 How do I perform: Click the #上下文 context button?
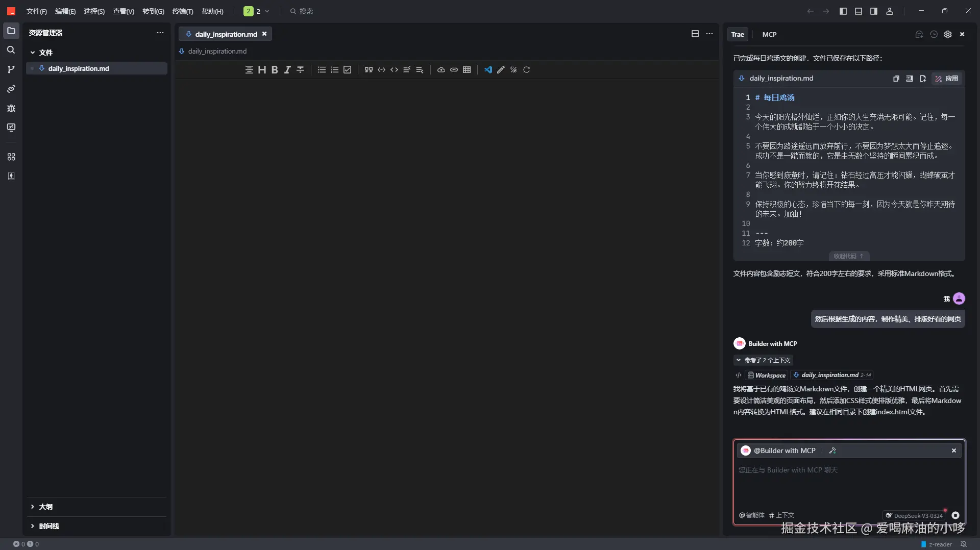[x=781, y=515]
